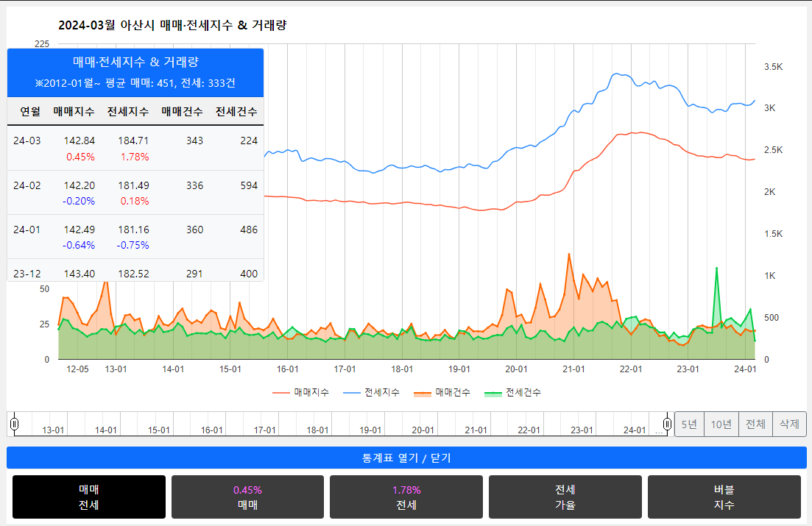Toggle 전세지수 legend series
The height and width of the screenshot is (526, 812).
click(x=371, y=392)
